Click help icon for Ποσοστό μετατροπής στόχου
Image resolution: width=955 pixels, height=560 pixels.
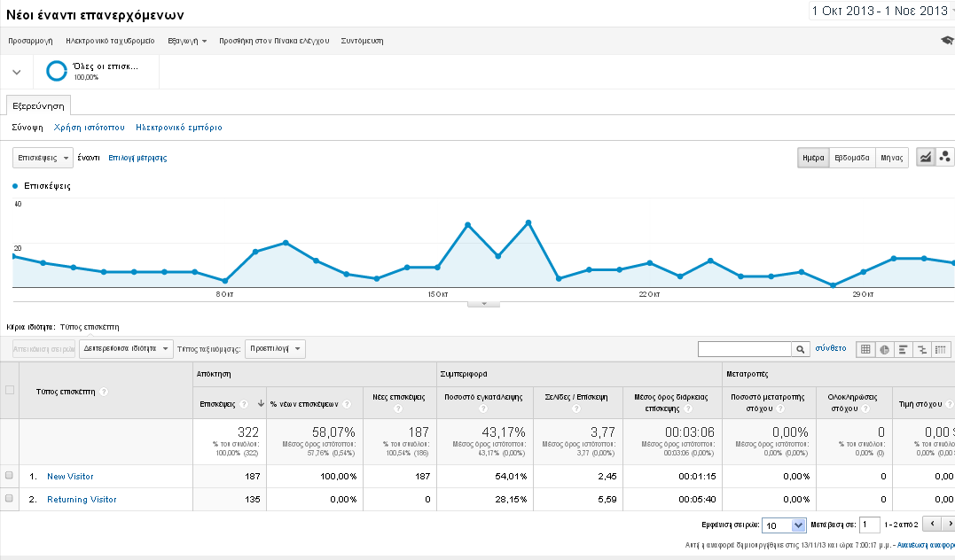click(780, 408)
